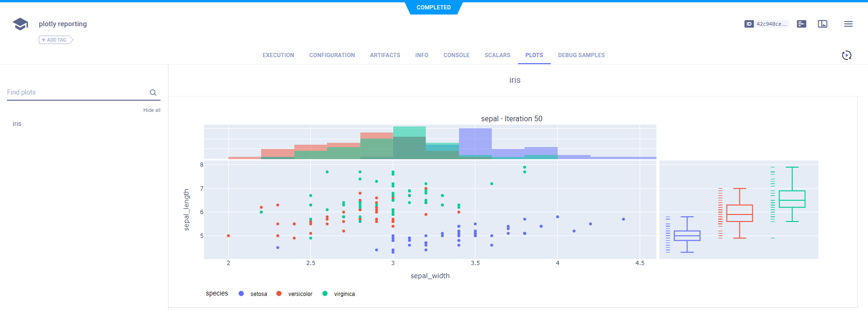
Task: Toggle the full-screen panel view icon
Action: pyautogui.click(x=823, y=24)
